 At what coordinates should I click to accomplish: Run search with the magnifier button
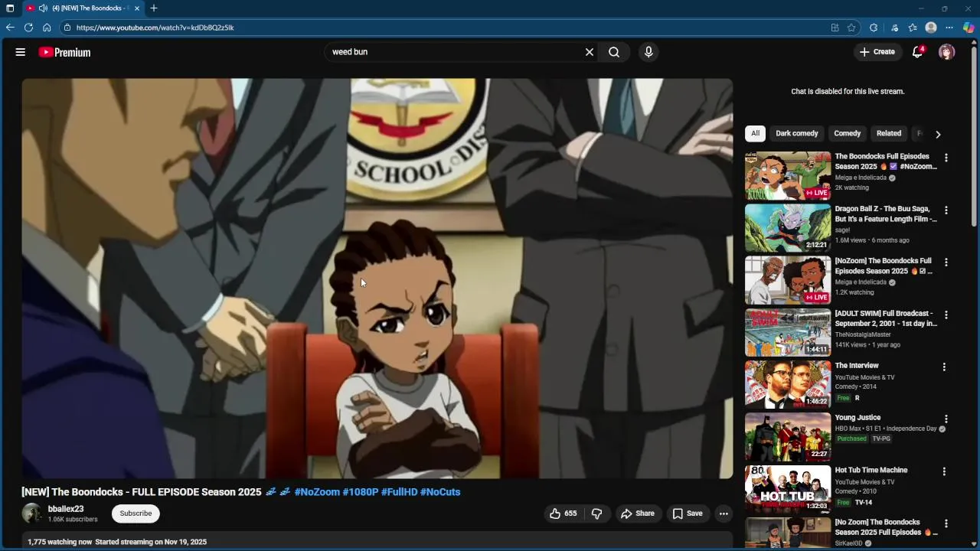tap(614, 52)
